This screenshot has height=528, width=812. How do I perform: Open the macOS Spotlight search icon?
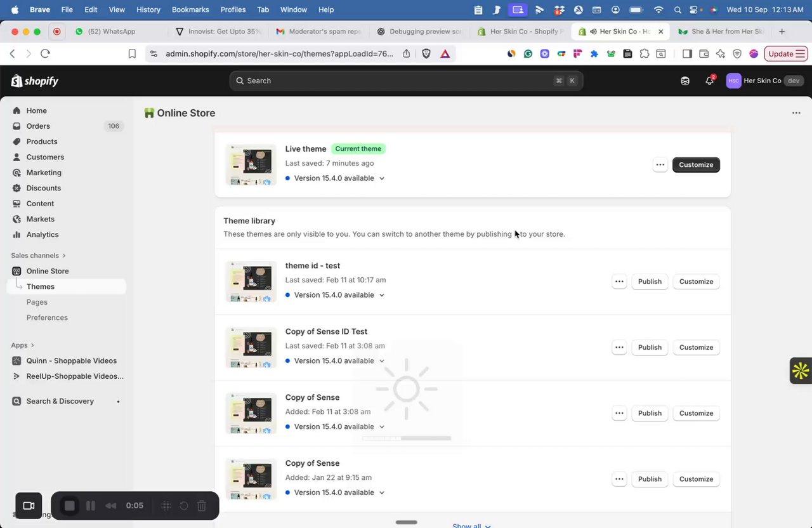pos(678,10)
